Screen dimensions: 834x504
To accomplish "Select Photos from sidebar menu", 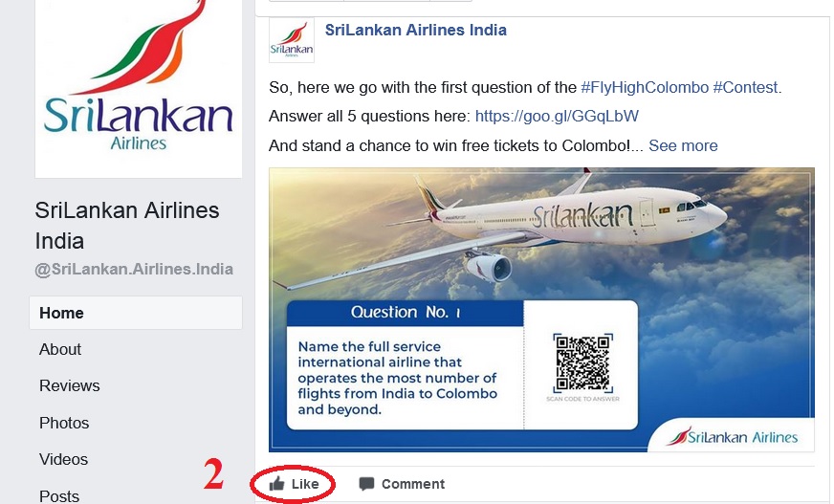I will (x=64, y=423).
